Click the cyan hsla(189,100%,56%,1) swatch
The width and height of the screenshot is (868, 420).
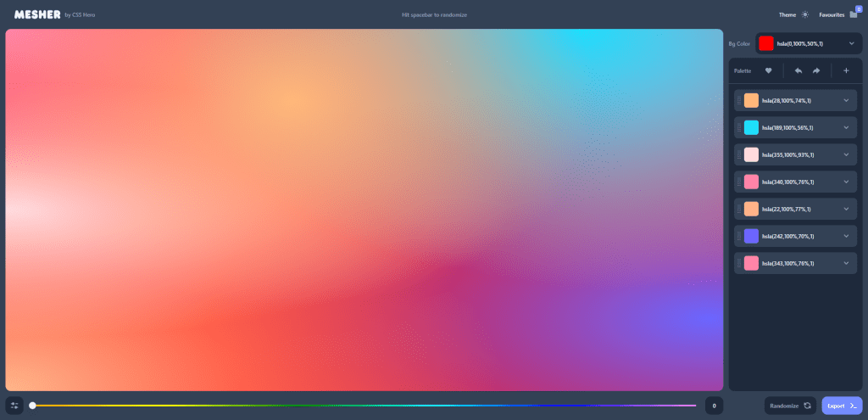point(751,127)
